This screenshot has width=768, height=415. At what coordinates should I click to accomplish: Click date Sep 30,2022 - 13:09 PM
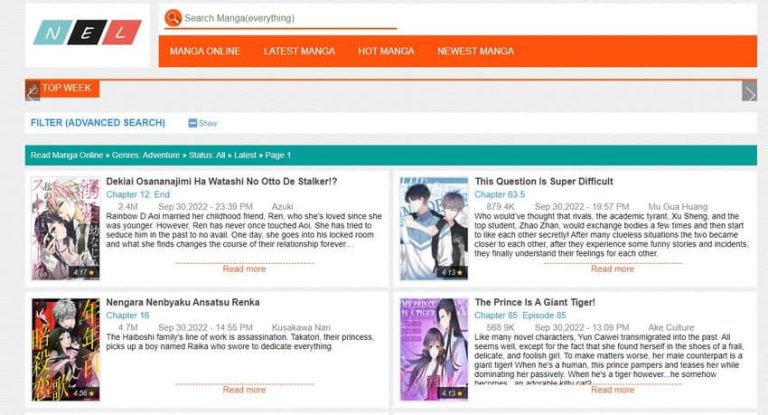[x=582, y=327]
